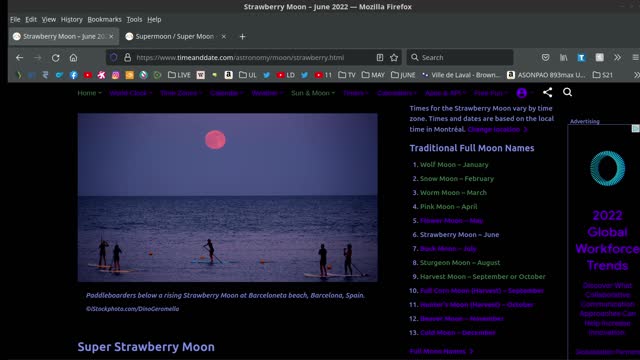This screenshot has height=360, width=640.
Task: Save page to Pocket icon
Action: (545, 58)
